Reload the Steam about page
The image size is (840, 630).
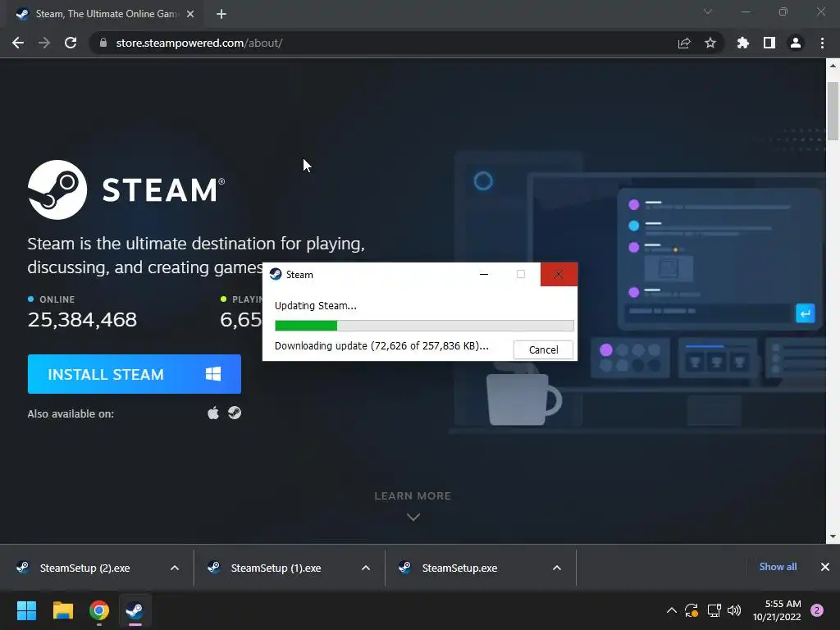71,43
